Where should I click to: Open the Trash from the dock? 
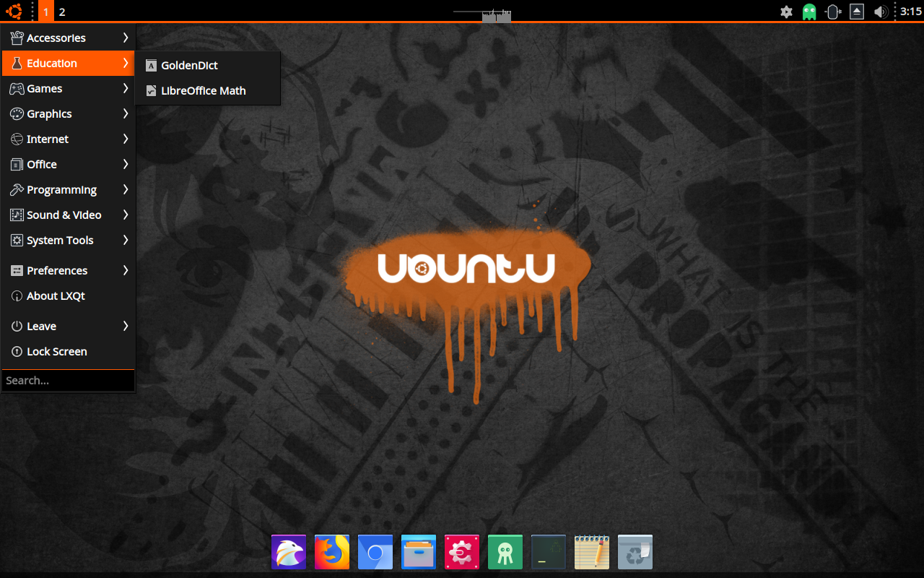(635, 552)
